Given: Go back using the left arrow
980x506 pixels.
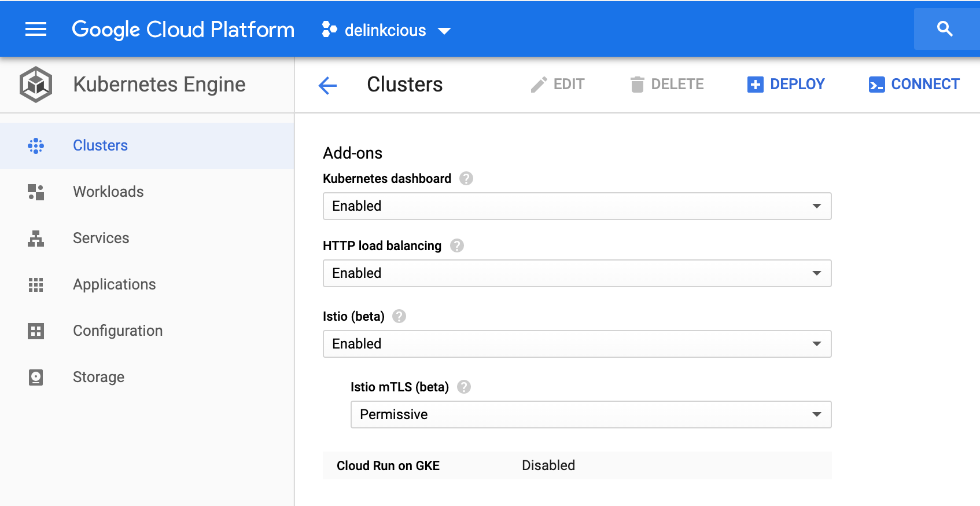Looking at the screenshot, I should (x=327, y=86).
